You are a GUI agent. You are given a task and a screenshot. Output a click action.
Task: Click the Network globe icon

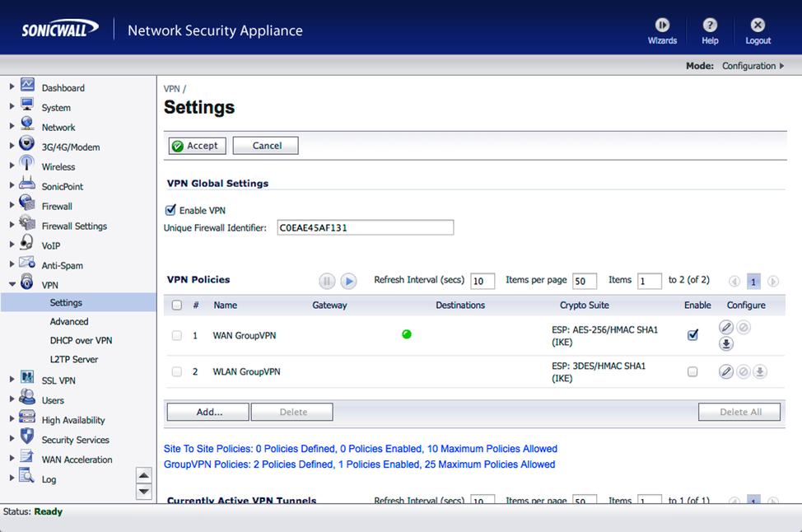28,124
